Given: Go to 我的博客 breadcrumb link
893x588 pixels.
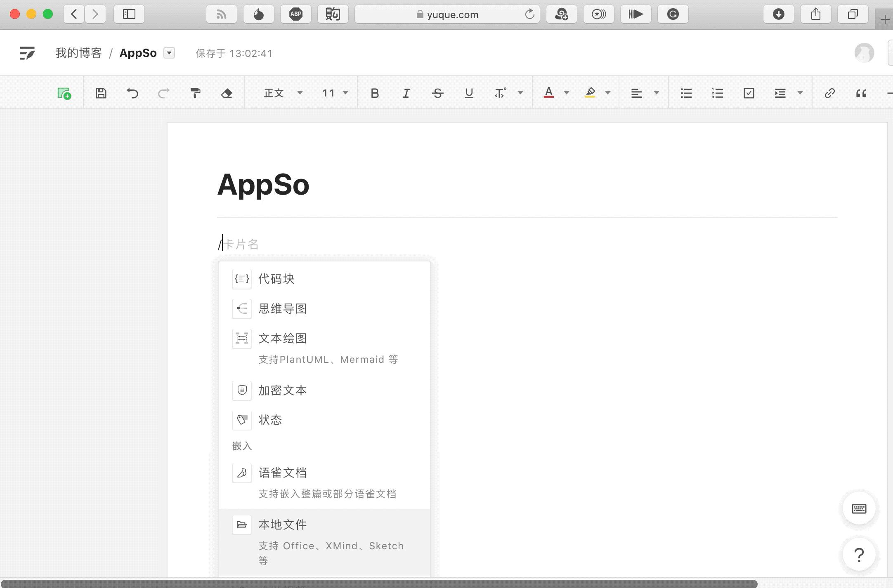Looking at the screenshot, I should coord(78,53).
